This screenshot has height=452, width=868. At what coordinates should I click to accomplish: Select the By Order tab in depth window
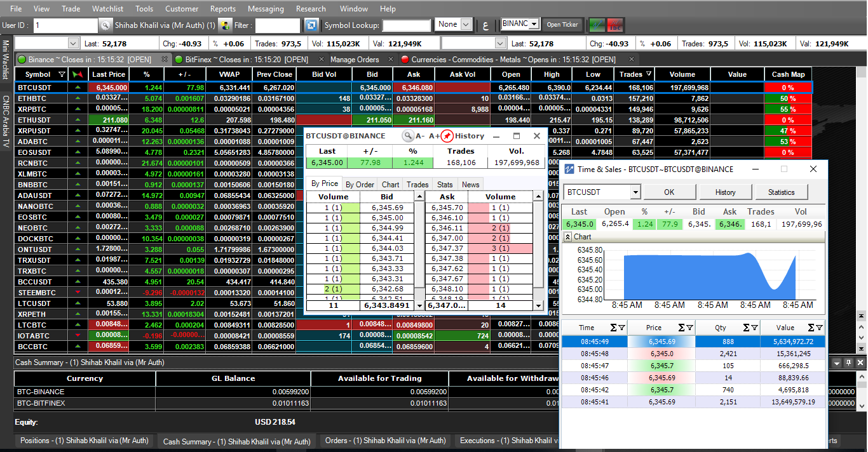(x=360, y=185)
